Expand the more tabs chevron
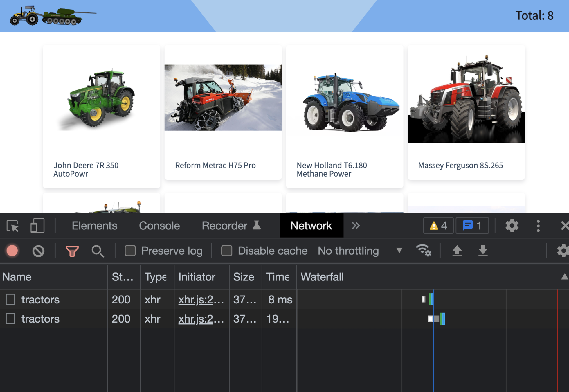 click(356, 226)
